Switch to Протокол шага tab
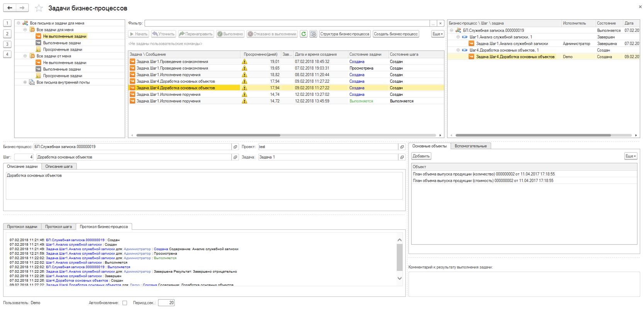Image resolution: width=644 pixels, height=310 pixels. click(x=58, y=227)
